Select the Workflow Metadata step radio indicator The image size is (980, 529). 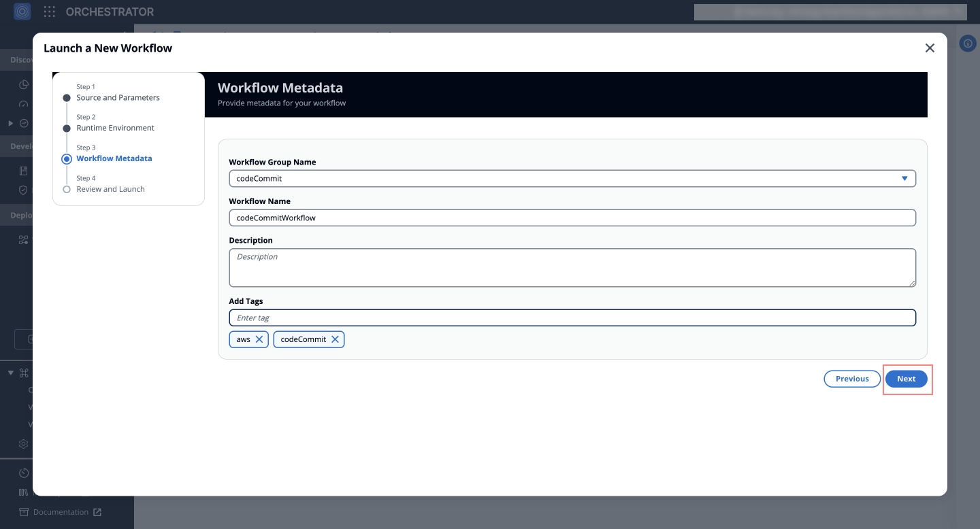(66, 158)
